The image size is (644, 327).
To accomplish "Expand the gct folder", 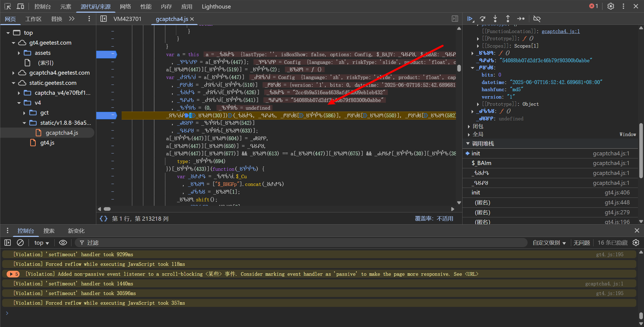I will [24, 113].
